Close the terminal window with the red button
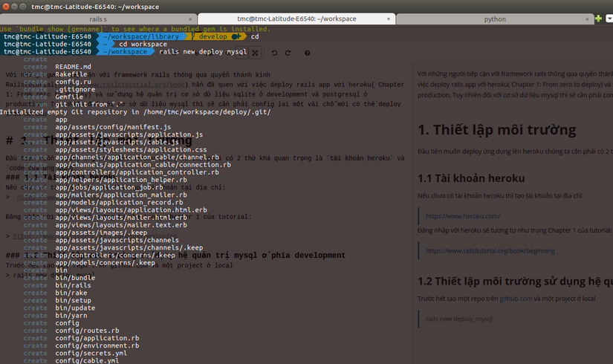 click(x=6, y=6)
